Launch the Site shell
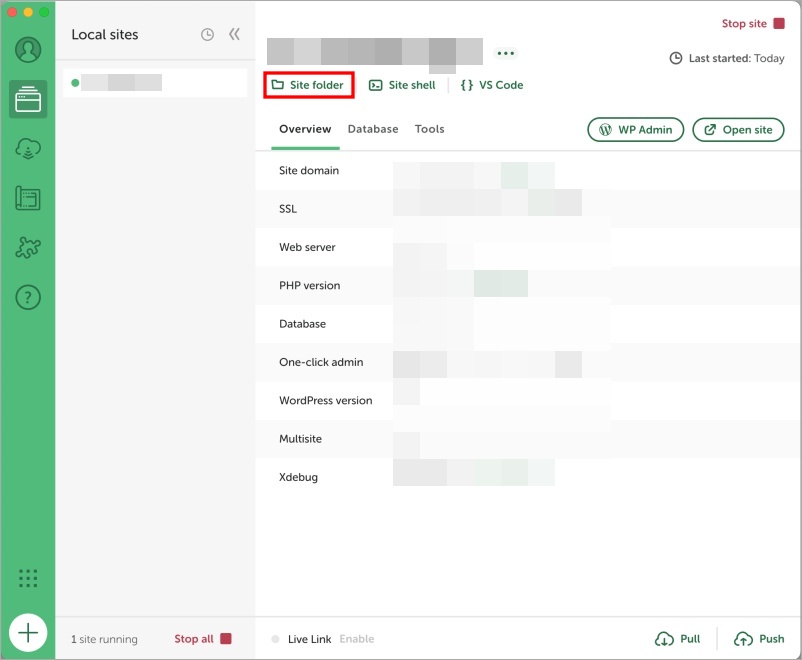 coord(402,85)
